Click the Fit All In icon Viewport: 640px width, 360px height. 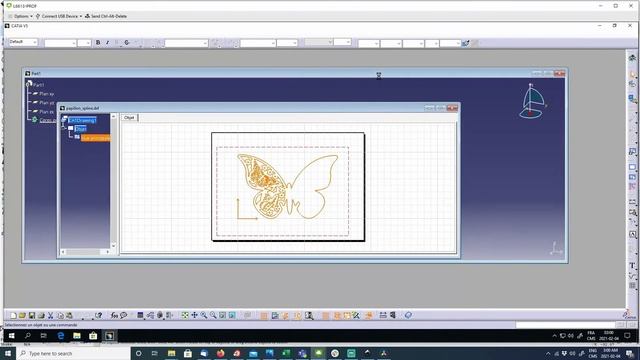(185, 315)
